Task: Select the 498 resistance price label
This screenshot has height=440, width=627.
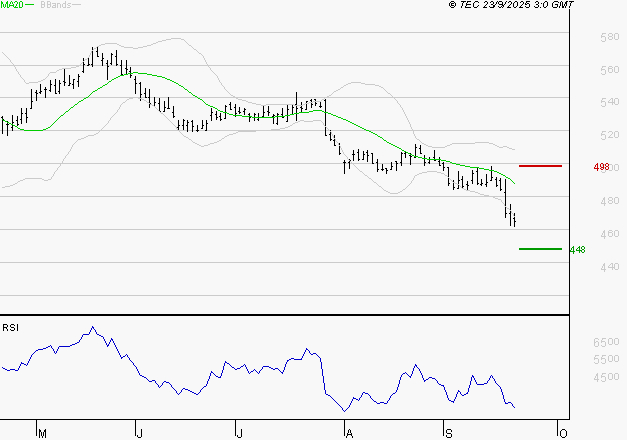Action: pos(574,167)
